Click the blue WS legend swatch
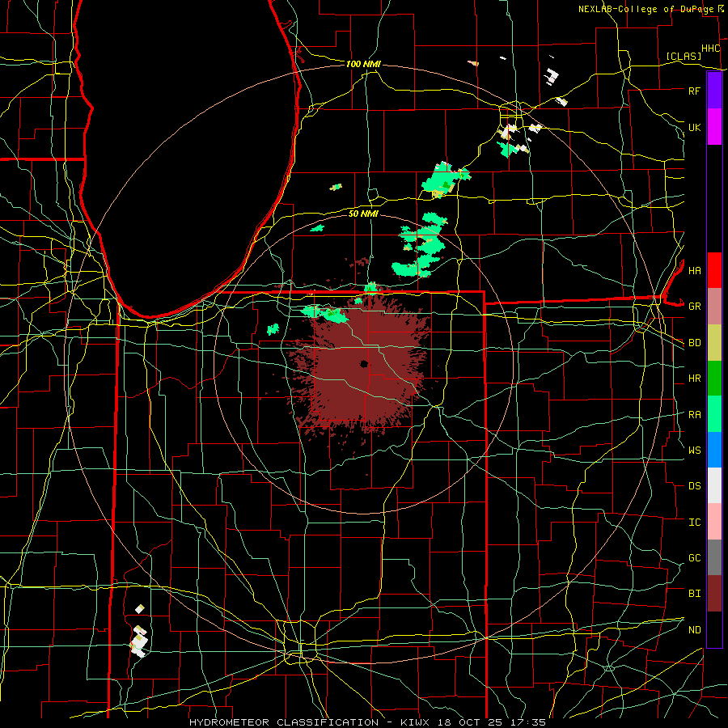This screenshot has width=728, height=728. click(714, 450)
